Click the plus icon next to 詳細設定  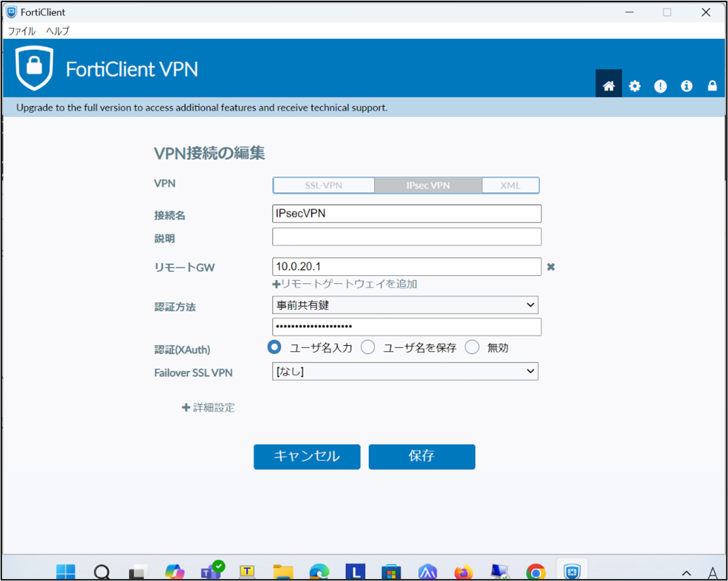[185, 407]
